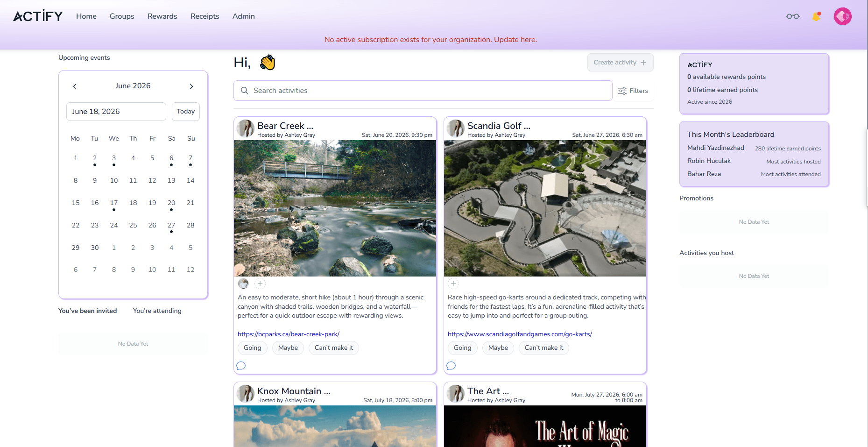The width and height of the screenshot is (868, 447).
Task: Select June 2 in calendar
Action: coord(95,158)
